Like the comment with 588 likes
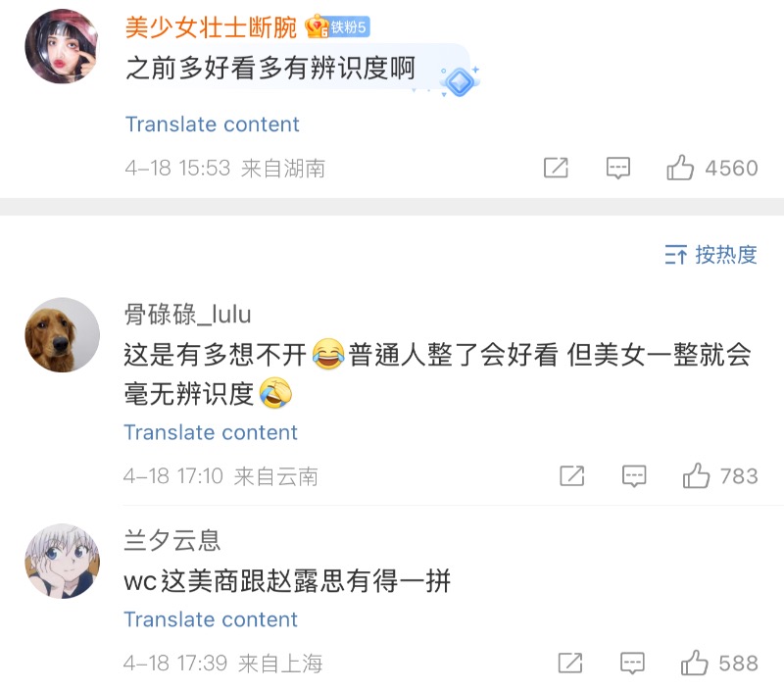Screen dimensions: 784x690 click(695, 663)
